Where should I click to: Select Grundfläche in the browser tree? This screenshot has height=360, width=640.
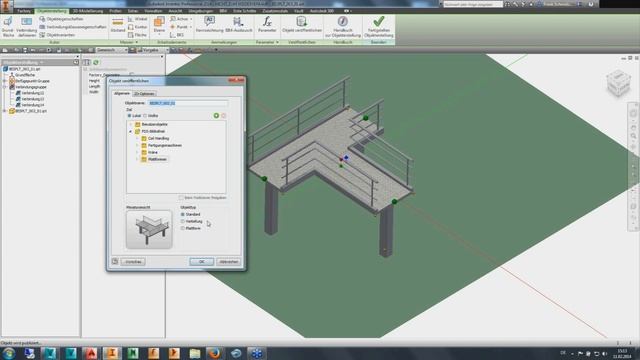point(25,75)
